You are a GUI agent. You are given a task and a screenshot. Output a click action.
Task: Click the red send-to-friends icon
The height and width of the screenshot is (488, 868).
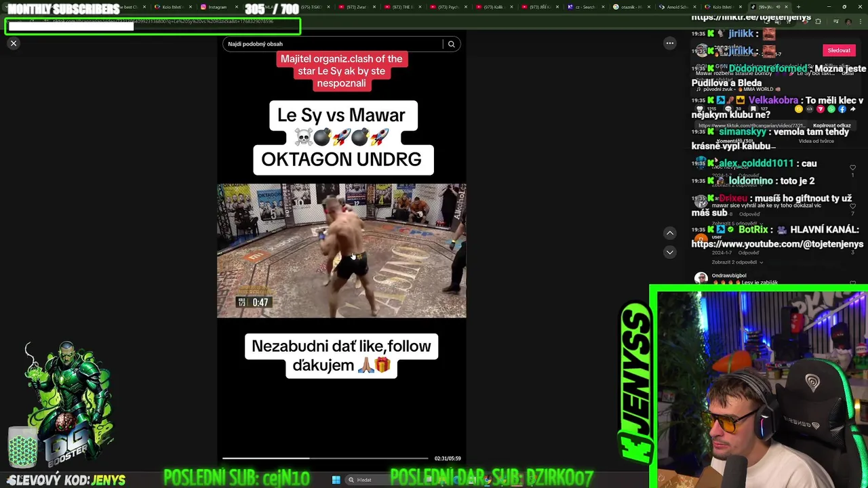[821, 108]
